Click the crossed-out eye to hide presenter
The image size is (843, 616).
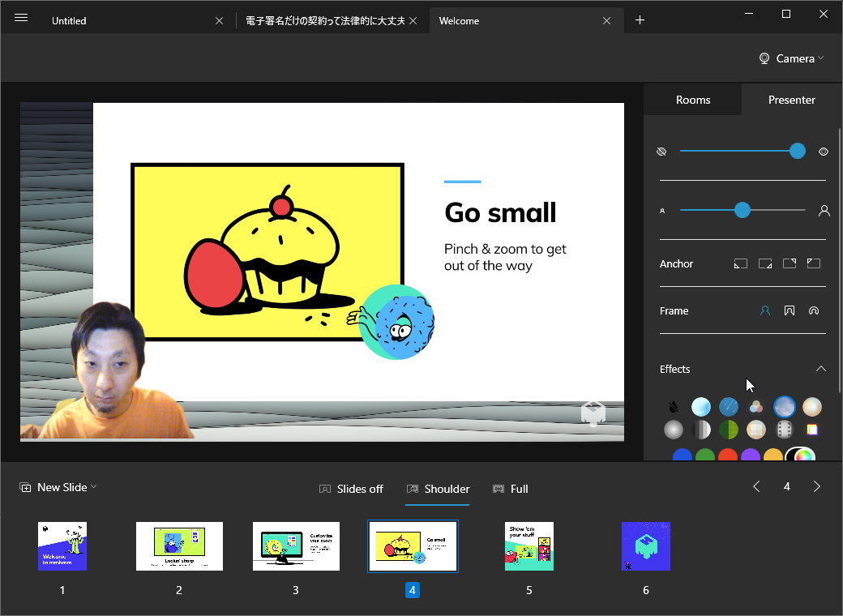661,151
